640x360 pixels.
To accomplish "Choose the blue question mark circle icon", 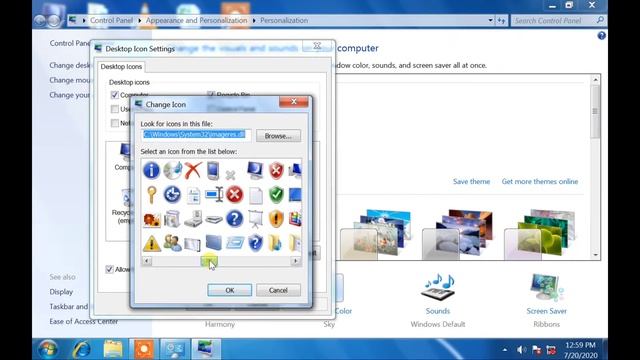I will coord(235,219).
